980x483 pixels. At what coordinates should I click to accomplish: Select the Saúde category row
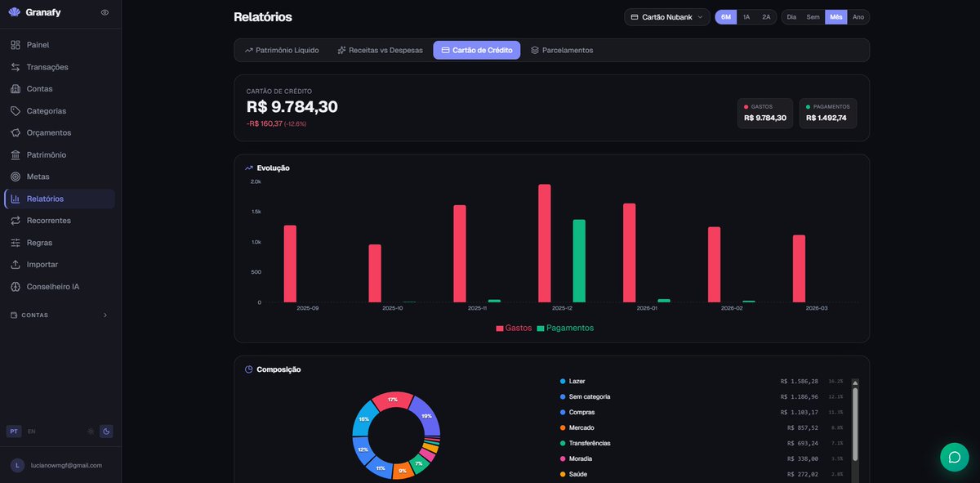pos(701,474)
